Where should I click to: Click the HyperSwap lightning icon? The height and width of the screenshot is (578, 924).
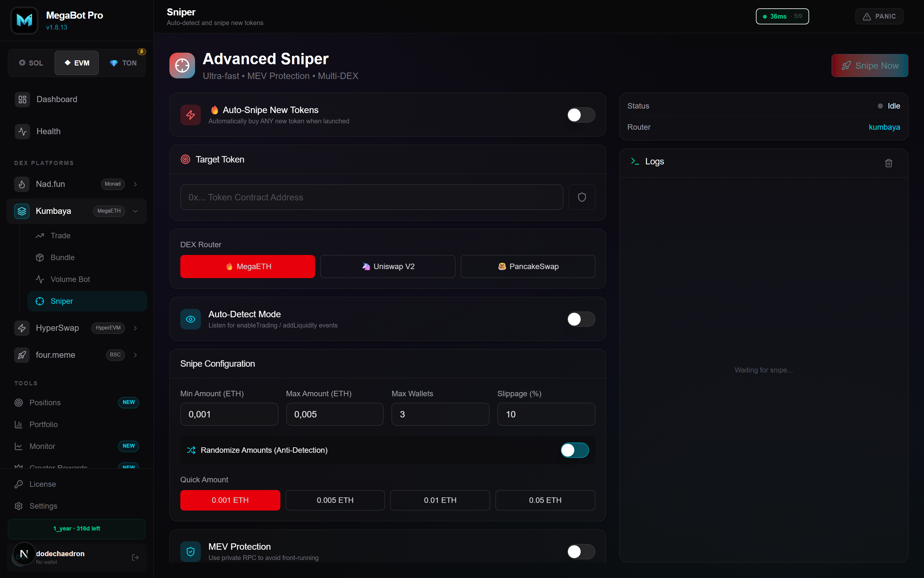point(22,328)
